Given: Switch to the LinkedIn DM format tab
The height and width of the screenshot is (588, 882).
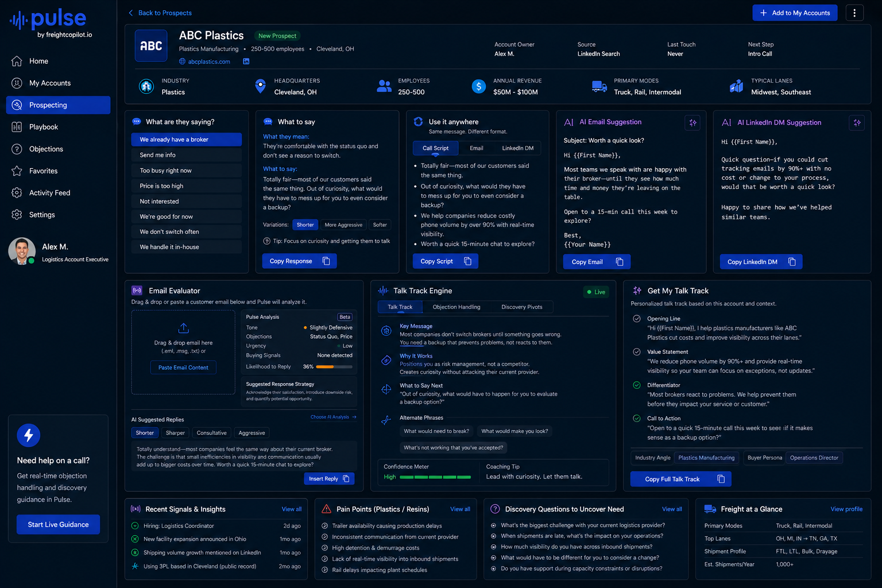Looking at the screenshot, I should (x=518, y=148).
